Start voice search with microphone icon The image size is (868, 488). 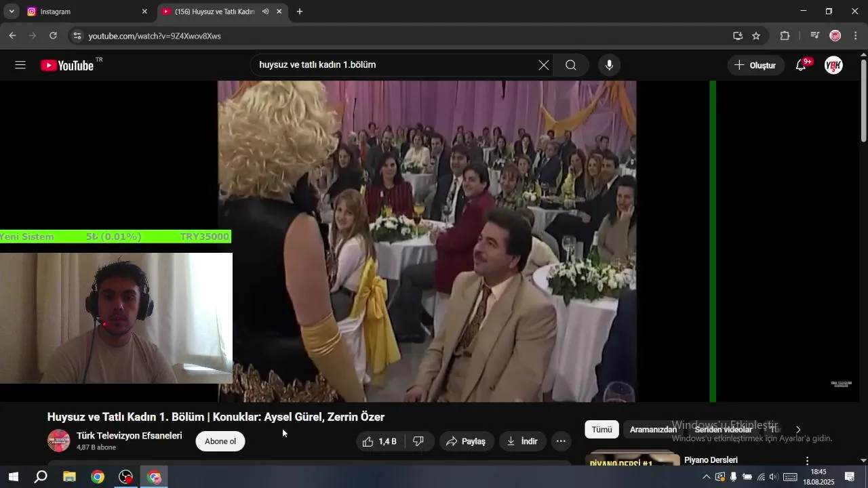pos(609,65)
